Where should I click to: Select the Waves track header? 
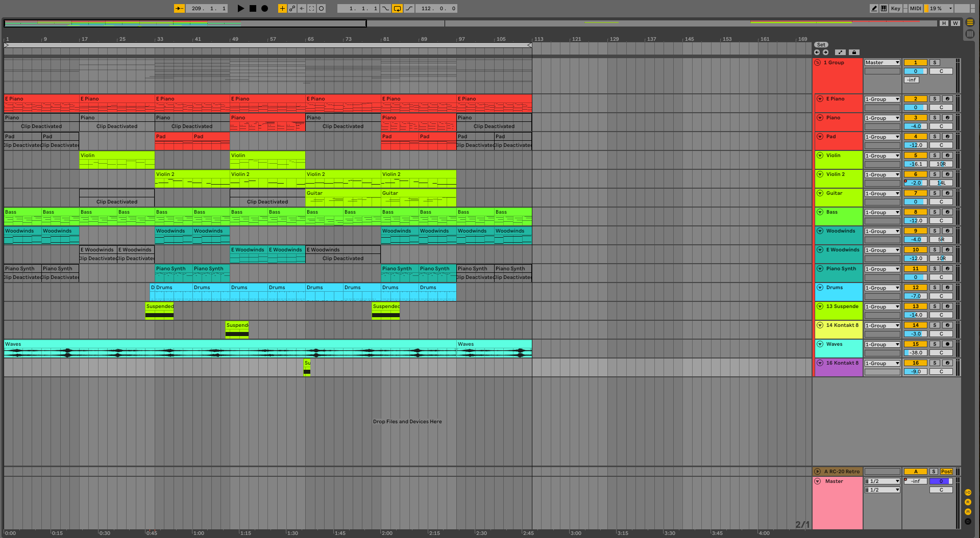839,348
